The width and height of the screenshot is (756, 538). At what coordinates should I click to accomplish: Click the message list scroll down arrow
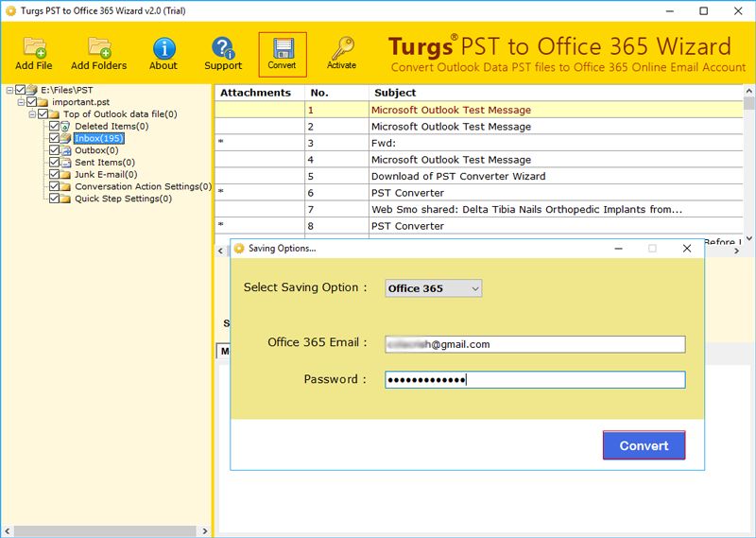click(748, 238)
